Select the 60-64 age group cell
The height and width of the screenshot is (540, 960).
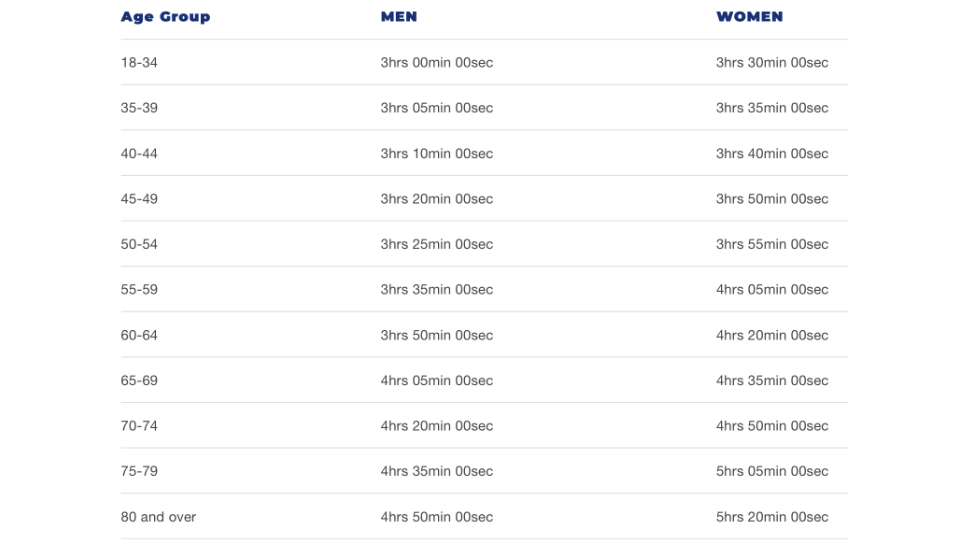point(139,335)
